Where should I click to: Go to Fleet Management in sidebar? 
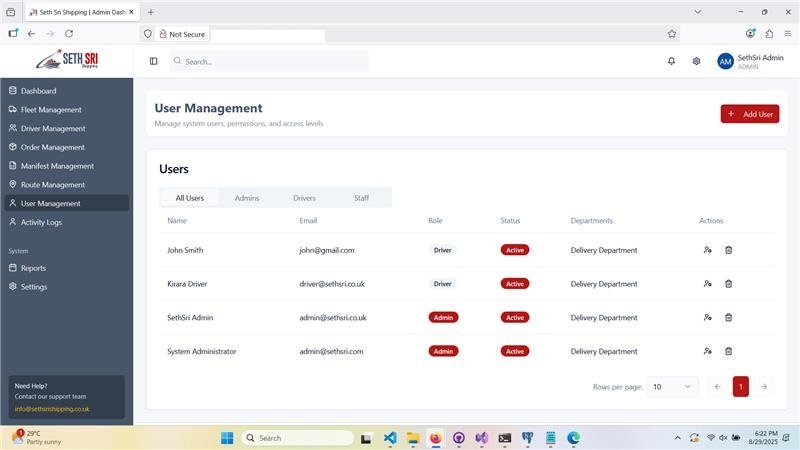51,110
